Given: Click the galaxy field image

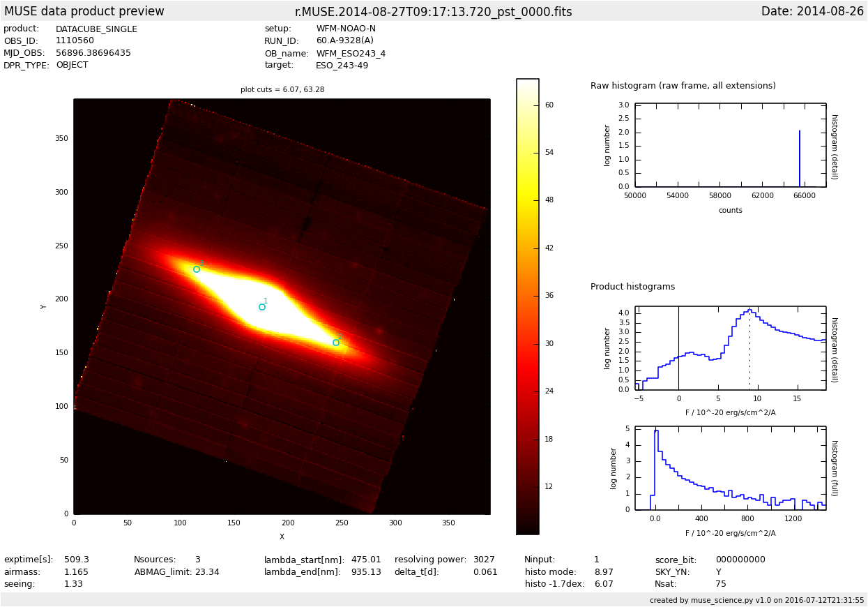Looking at the screenshot, I should pos(282,306).
